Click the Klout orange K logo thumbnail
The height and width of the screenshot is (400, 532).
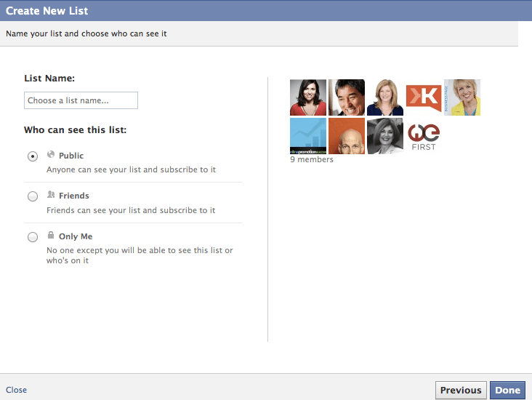click(x=424, y=97)
